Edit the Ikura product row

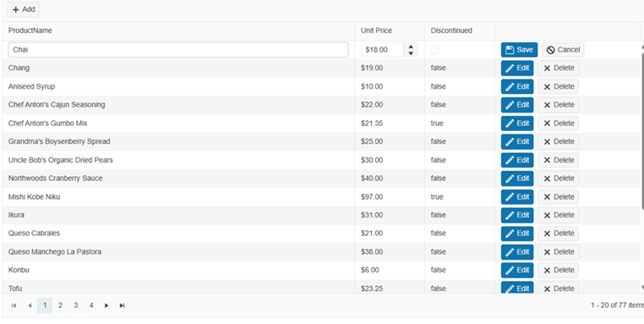(x=517, y=215)
